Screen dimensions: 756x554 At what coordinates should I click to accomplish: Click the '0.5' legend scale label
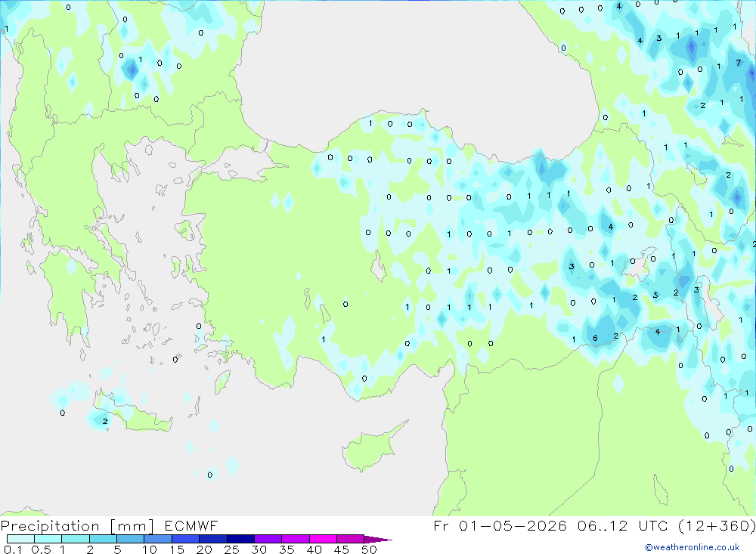click(41, 549)
